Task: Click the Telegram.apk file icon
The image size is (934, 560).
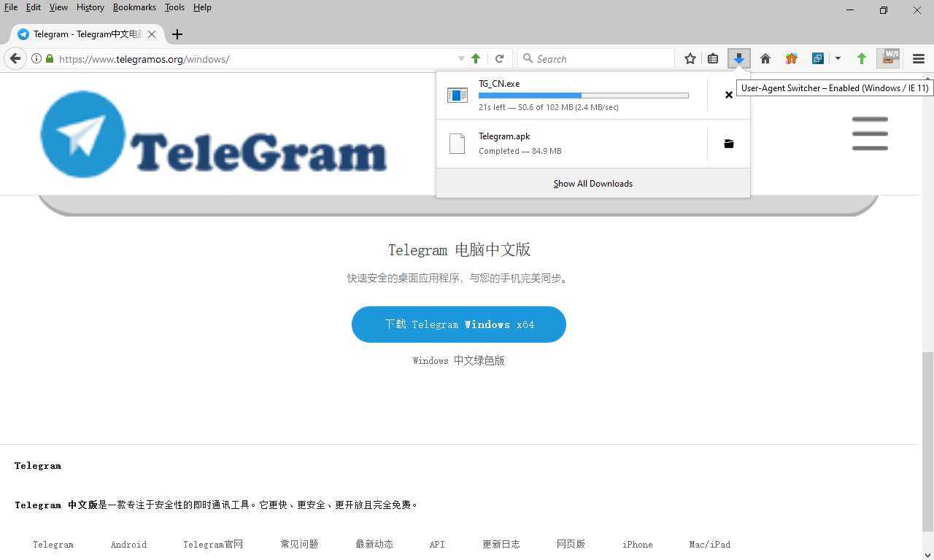Action: coord(458,144)
